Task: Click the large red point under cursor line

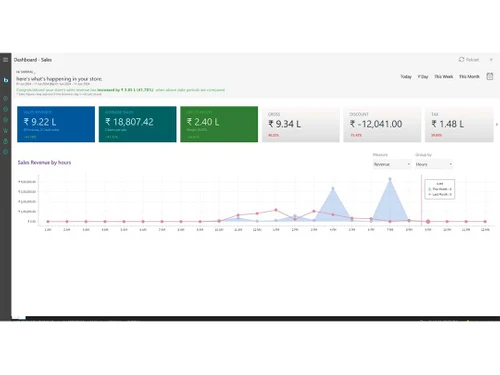Action: tap(428, 221)
